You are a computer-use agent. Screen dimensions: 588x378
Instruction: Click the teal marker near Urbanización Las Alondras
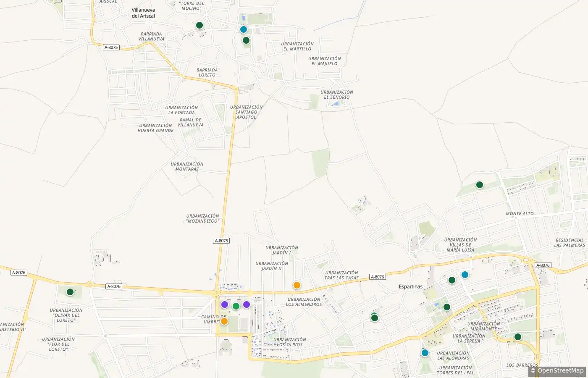click(x=425, y=353)
